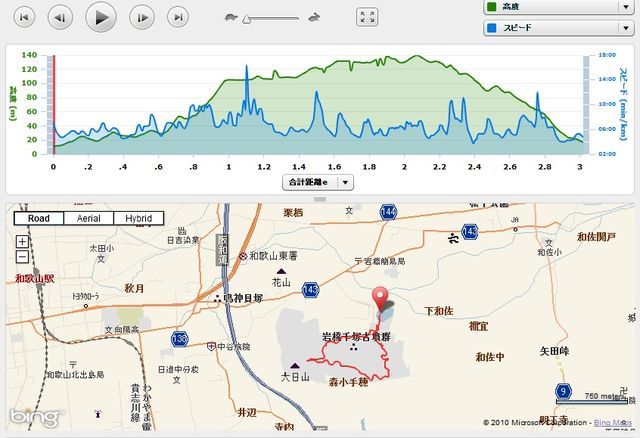640x438 pixels.
Task: Step forward one frame
Action: [x=142, y=17]
